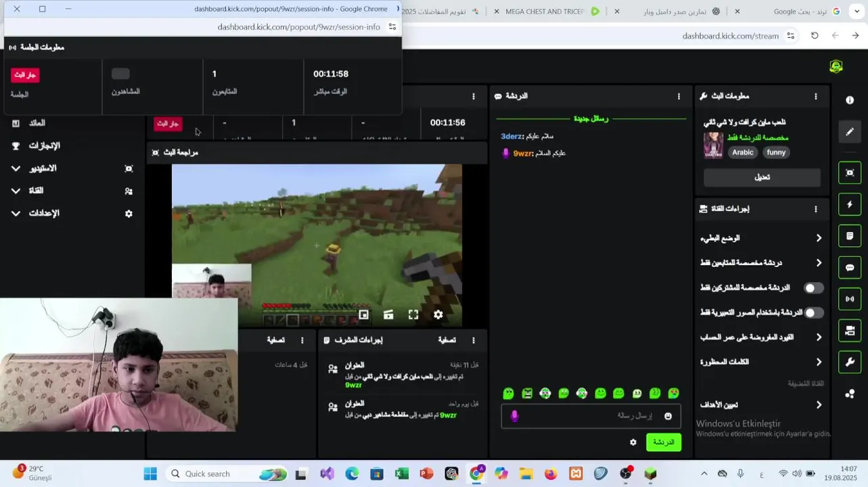Screen dimensions: 868x487
Task: Enter fullscreen in stream preview
Action: tap(413, 315)
